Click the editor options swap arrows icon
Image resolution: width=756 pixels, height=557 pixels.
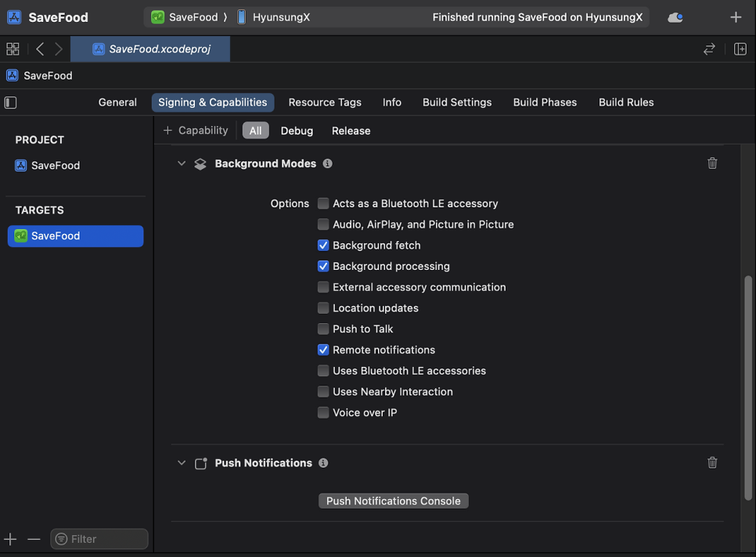(x=709, y=49)
